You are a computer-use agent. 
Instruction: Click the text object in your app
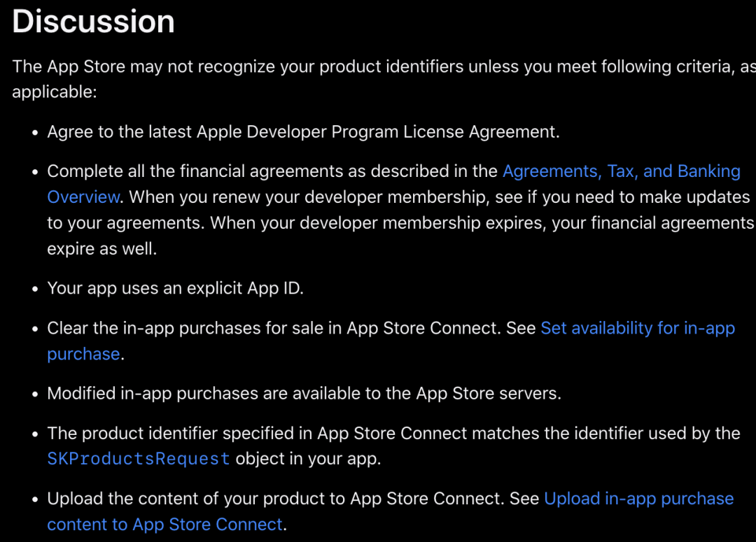click(308, 459)
